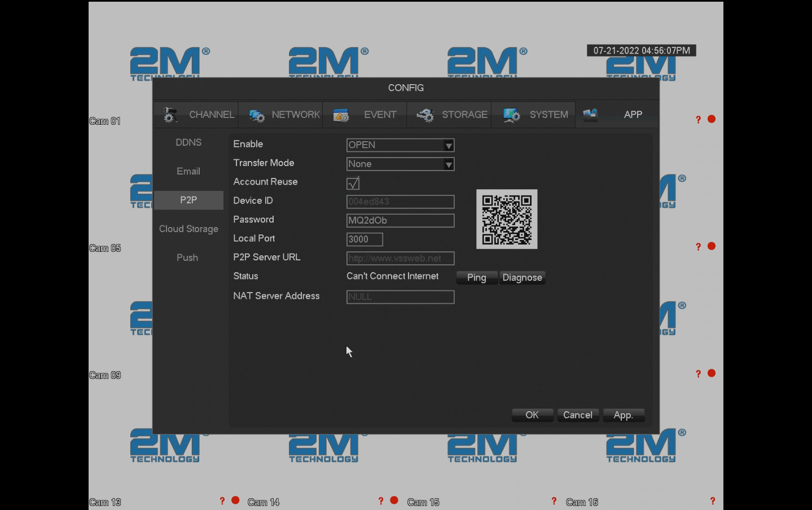Click red question mark in Cam 05 row
This screenshot has width=812, height=510.
pyautogui.click(x=698, y=247)
